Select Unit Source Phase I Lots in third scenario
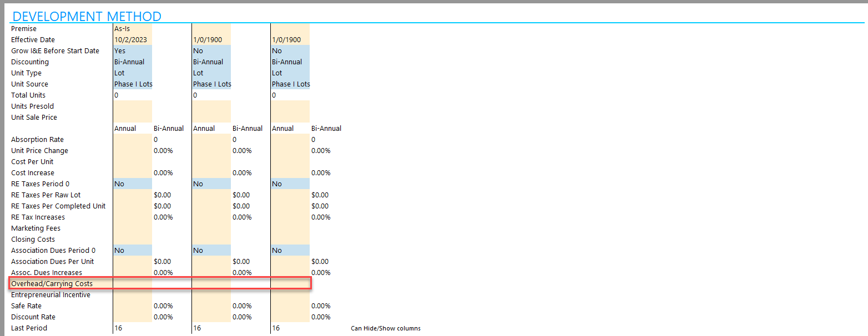The width and height of the screenshot is (868, 336). coord(290,84)
